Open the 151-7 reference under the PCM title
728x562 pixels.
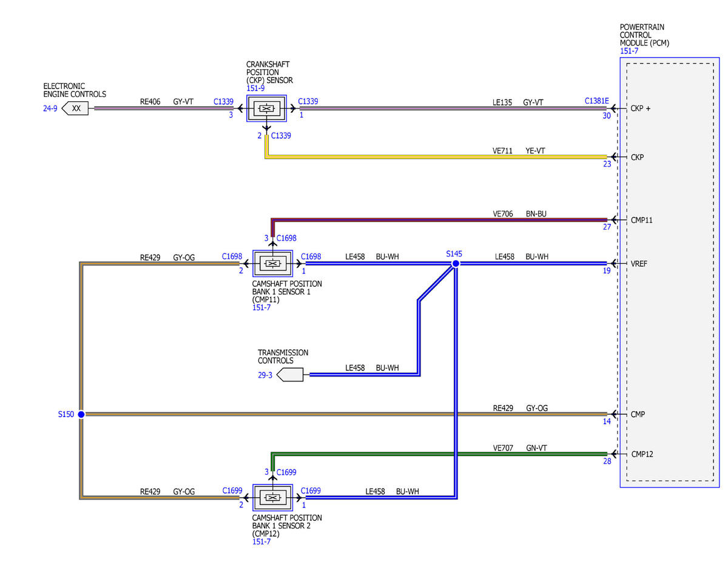tap(629, 52)
